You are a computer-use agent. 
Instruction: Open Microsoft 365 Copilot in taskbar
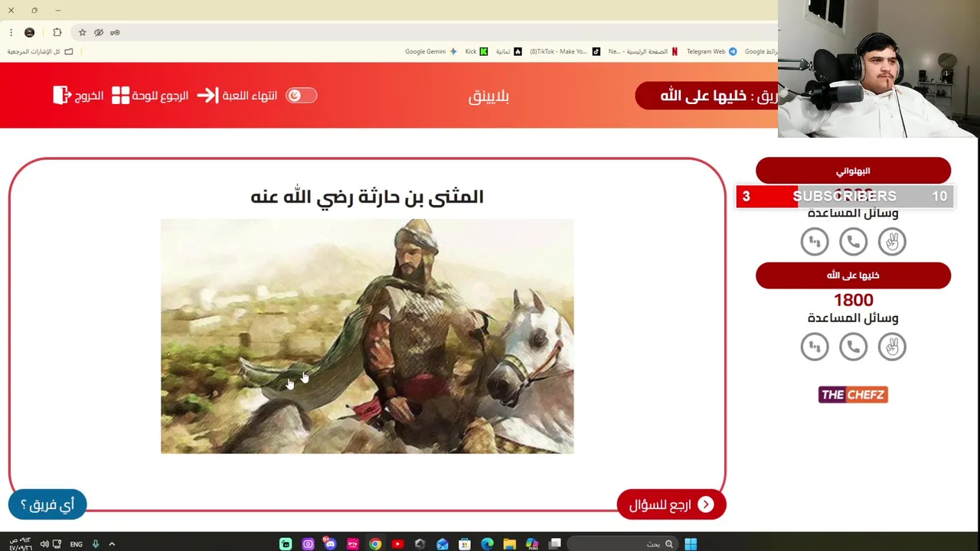(532, 544)
